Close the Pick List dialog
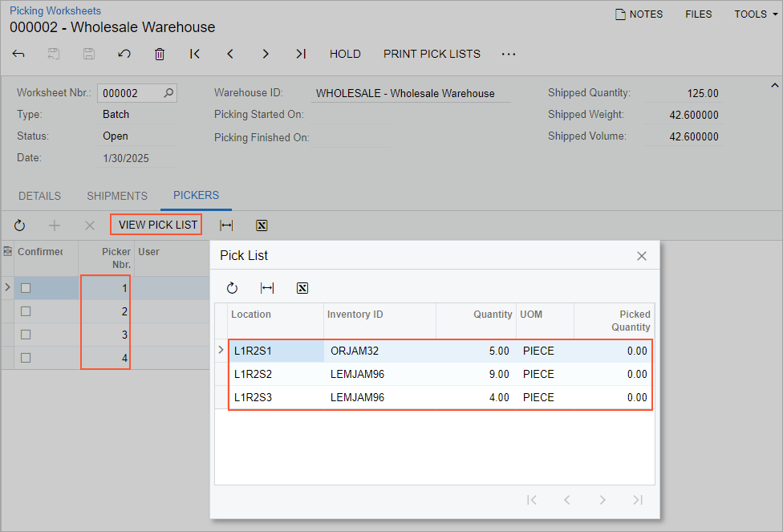 click(641, 256)
